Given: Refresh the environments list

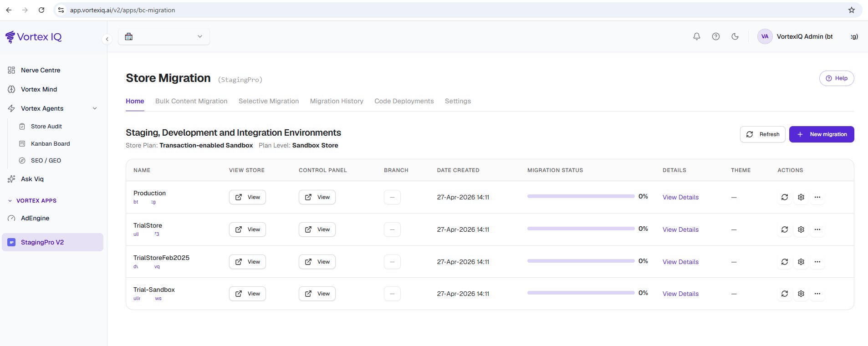Looking at the screenshot, I should pyautogui.click(x=762, y=134).
